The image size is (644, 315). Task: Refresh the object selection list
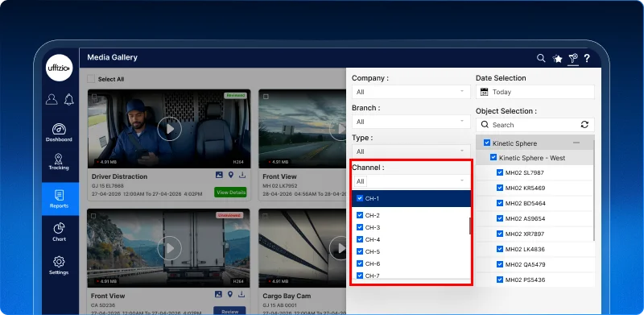pos(585,125)
